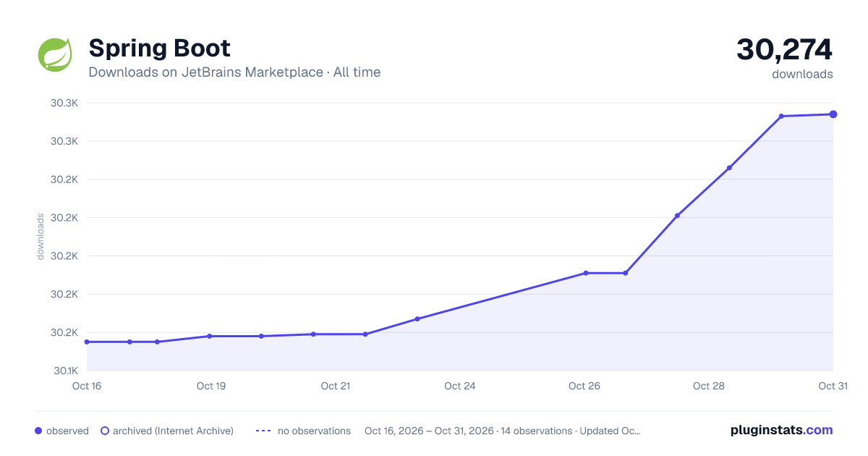The width and height of the screenshot is (868, 456).
Task: Click the Oct 24 axis label
Action: tap(460, 386)
